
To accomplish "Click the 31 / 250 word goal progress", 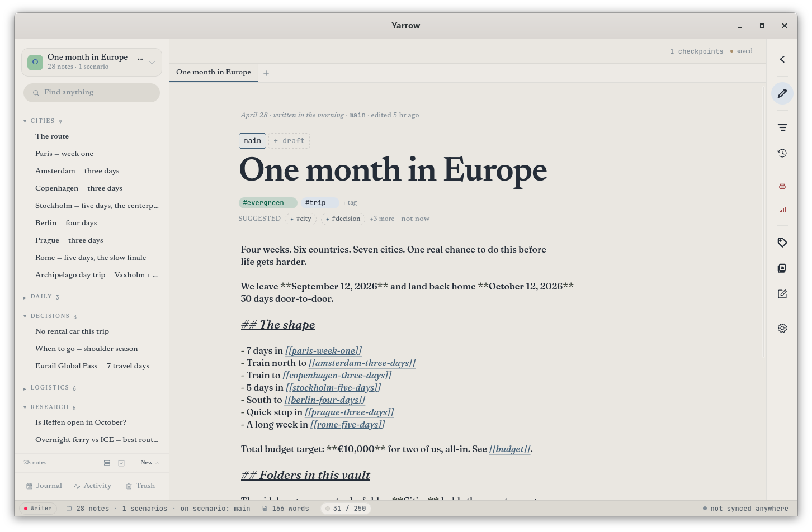I will coord(347,509).
